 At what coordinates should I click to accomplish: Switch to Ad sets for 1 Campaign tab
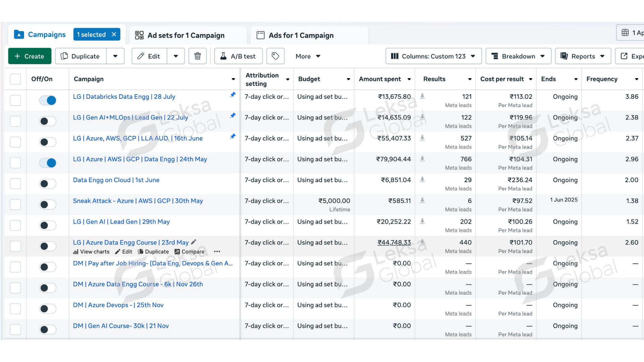(186, 35)
